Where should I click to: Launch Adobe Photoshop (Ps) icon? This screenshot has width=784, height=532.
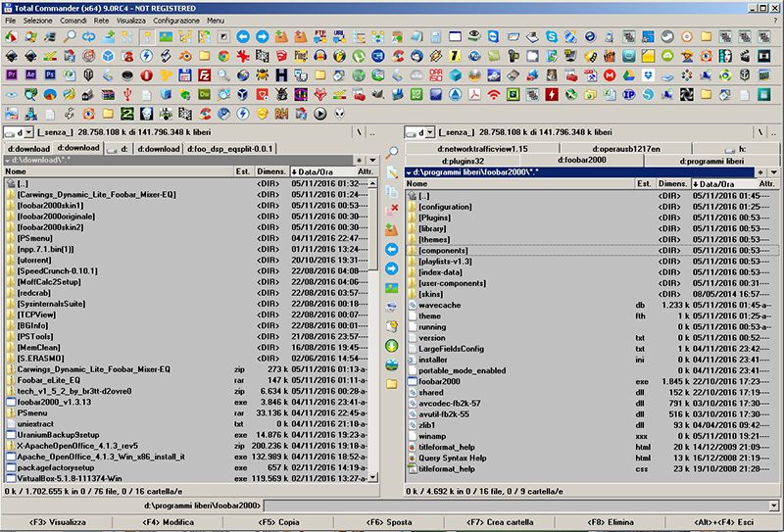[50, 75]
